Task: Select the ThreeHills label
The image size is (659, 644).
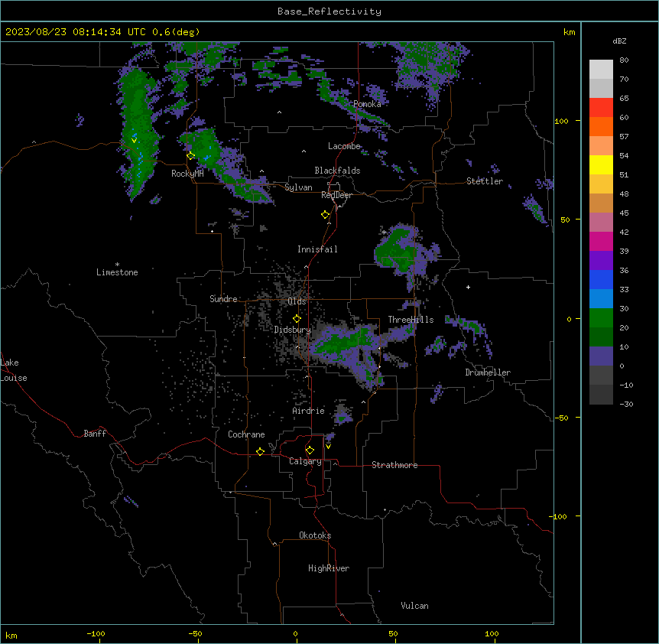Action: coord(411,320)
